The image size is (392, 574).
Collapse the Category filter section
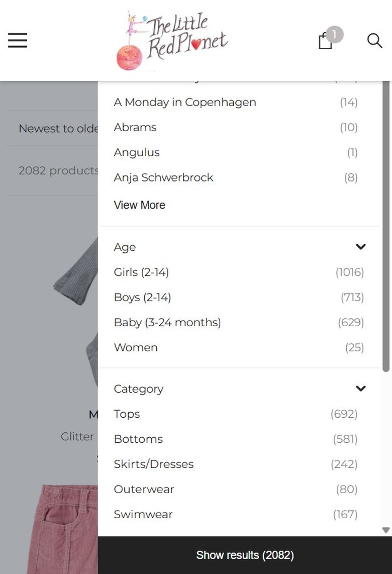click(x=360, y=389)
